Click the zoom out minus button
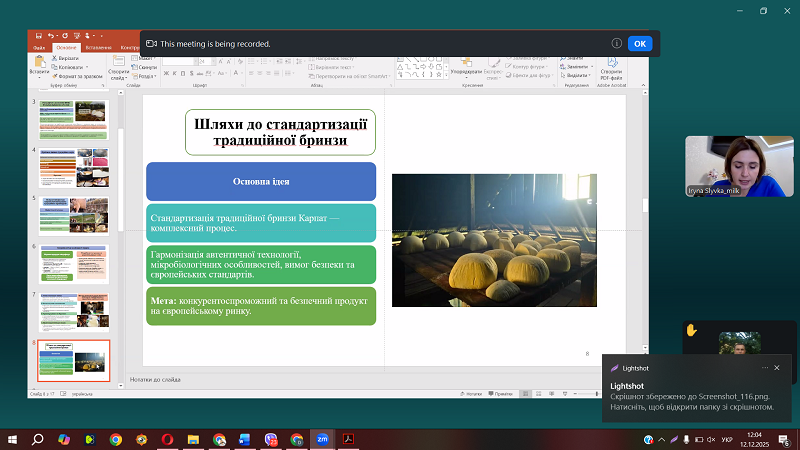 pos(575,394)
